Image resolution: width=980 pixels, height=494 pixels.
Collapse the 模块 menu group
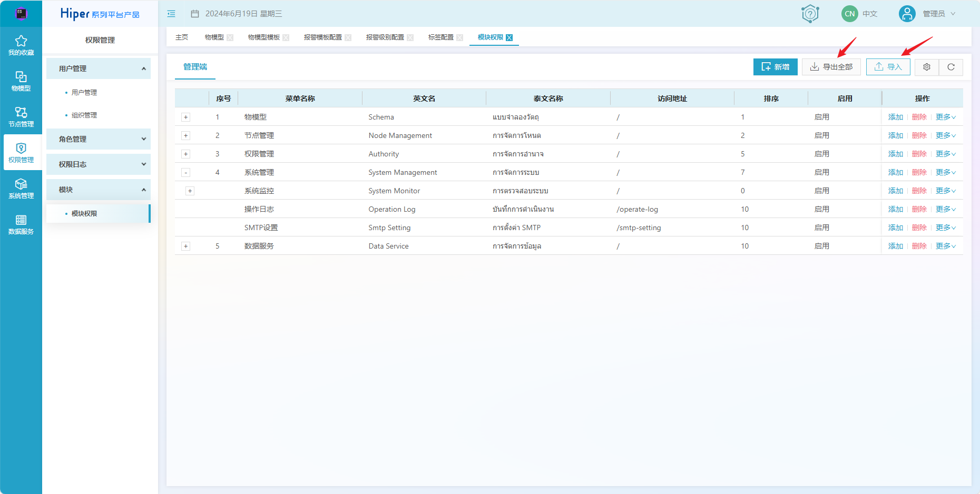click(x=99, y=190)
